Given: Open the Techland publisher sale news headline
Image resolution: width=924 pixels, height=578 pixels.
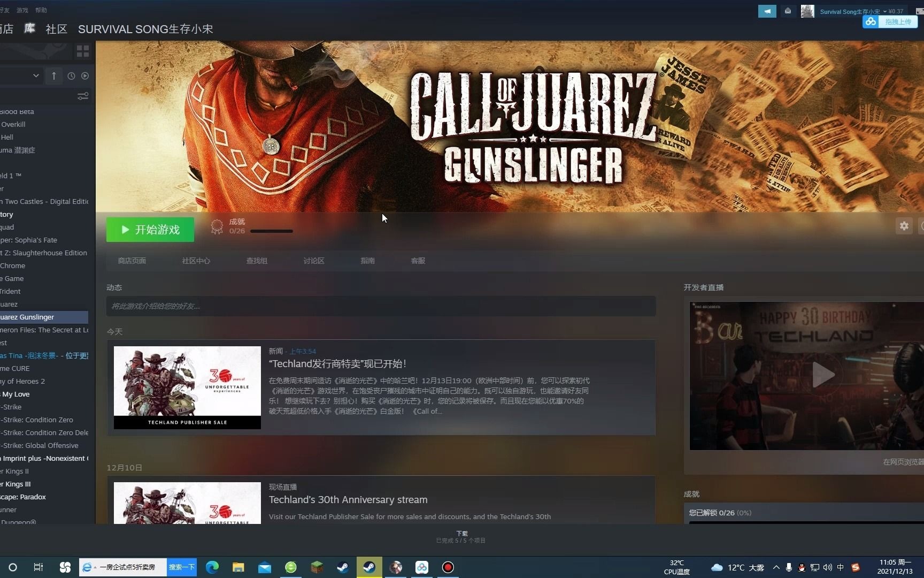Looking at the screenshot, I should pyautogui.click(x=337, y=364).
